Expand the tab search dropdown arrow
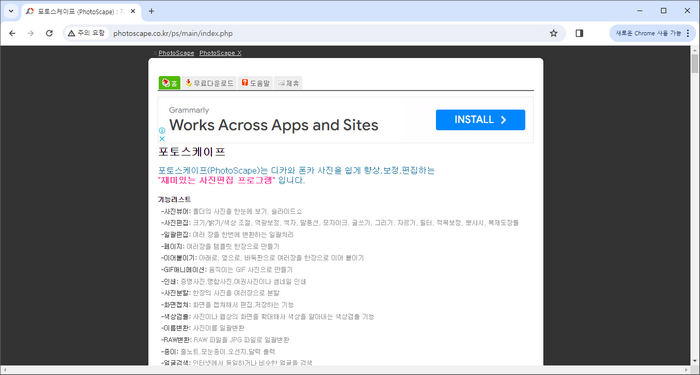Screen dimensions: 700x375 (11, 11)
